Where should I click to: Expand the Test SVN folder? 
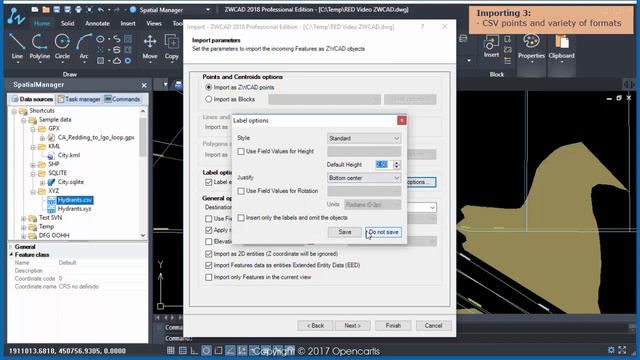(24, 218)
